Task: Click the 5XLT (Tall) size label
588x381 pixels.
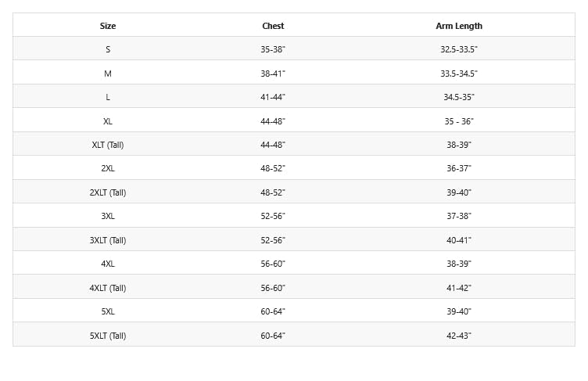Action: pyautogui.click(x=108, y=336)
